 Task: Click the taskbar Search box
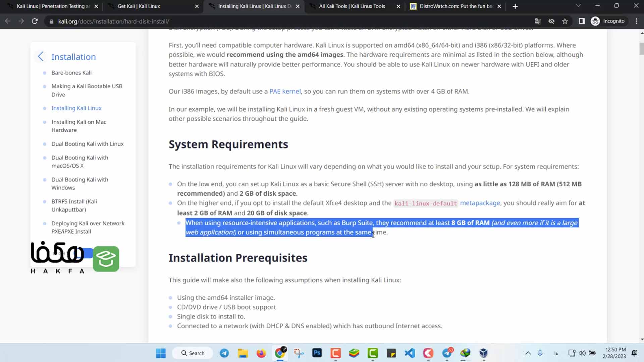pos(193,353)
